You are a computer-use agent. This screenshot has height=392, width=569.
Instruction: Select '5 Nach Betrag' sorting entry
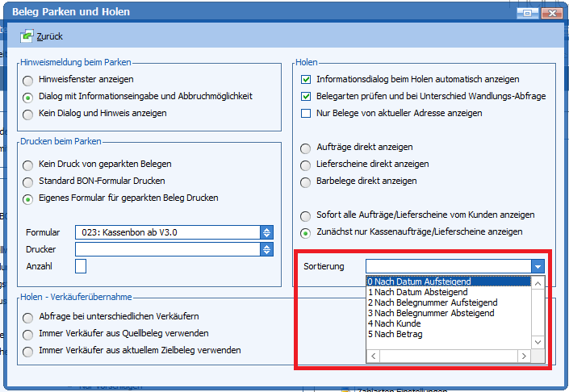click(x=396, y=334)
